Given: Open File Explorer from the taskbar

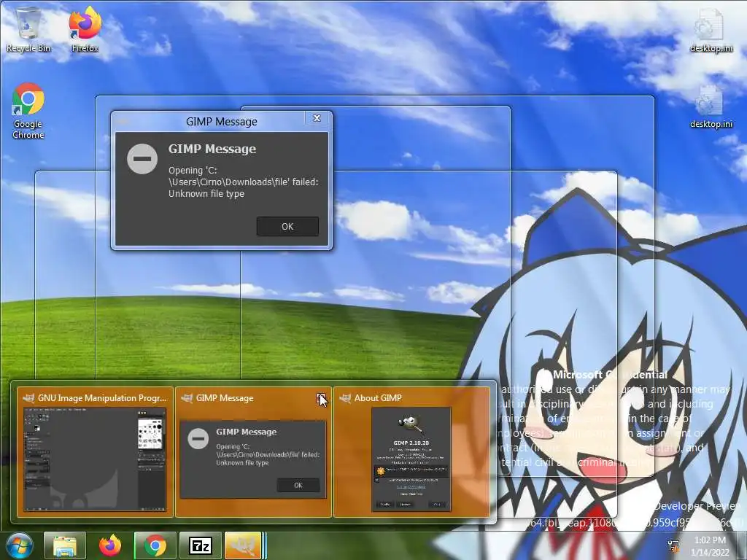Looking at the screenshot, I should click(65, 545).
